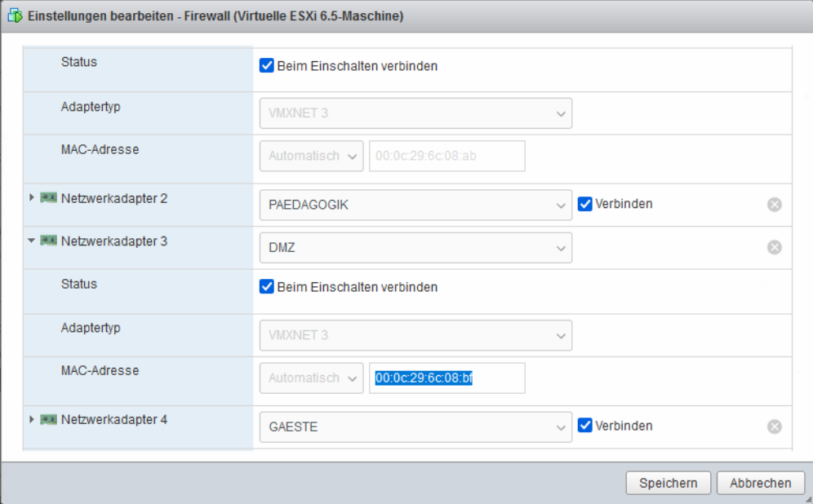Uncheck Verbinden for the PAEDAGOGIK adapter
Image resolution: width=813 pixels, height=504 pixels.
pos(585,204)
